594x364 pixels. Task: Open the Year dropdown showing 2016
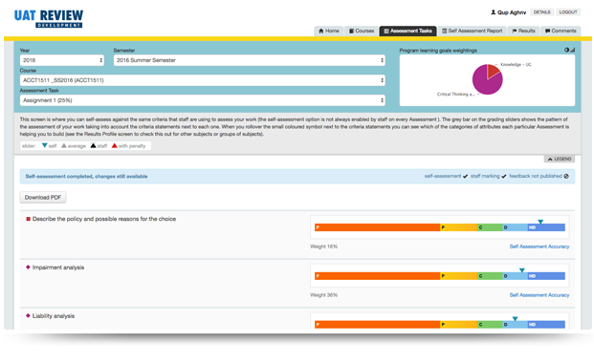[62, 60]
